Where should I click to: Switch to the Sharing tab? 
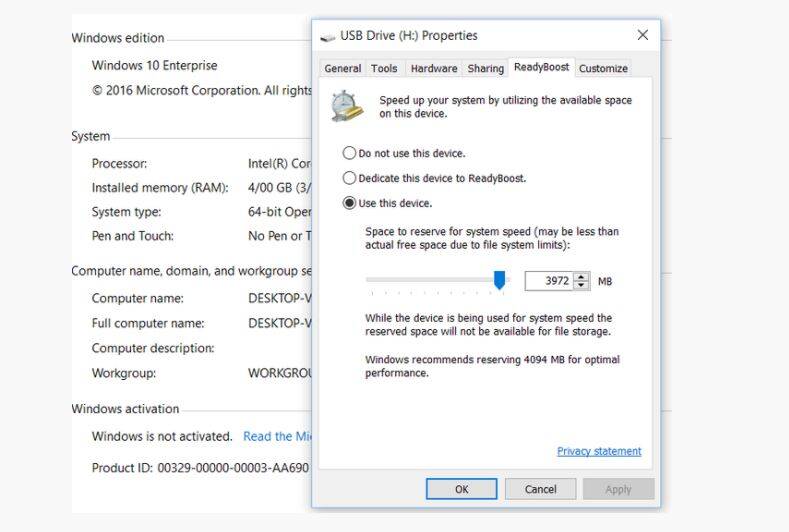[x=486, y=68]
